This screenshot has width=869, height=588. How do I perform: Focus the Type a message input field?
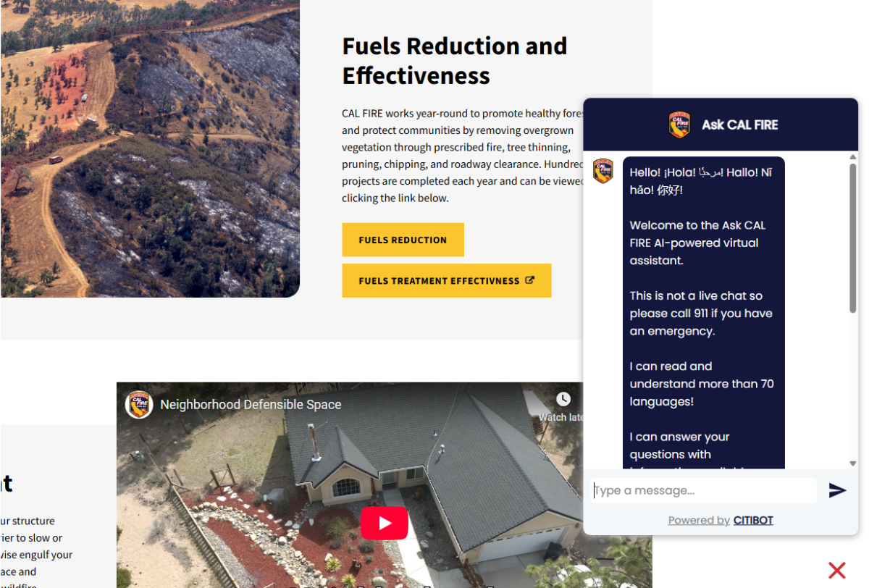[x=704, y=490]
